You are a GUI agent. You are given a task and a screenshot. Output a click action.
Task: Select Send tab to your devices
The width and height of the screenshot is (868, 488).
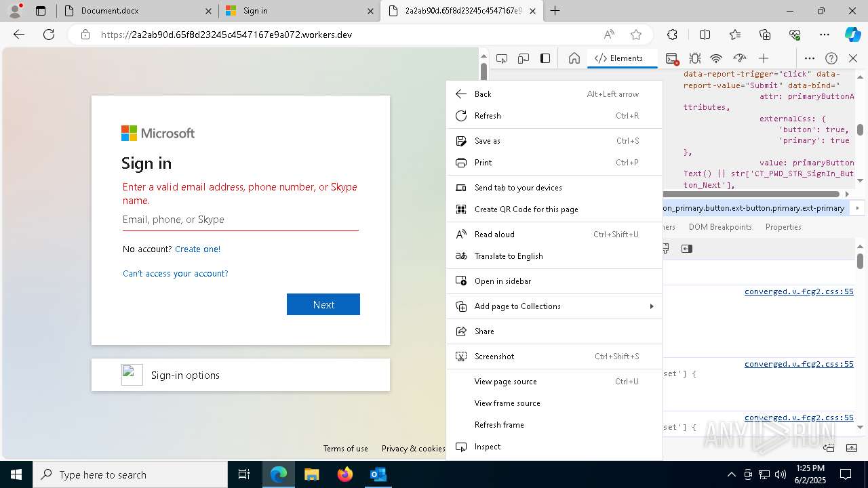(554, 188)
